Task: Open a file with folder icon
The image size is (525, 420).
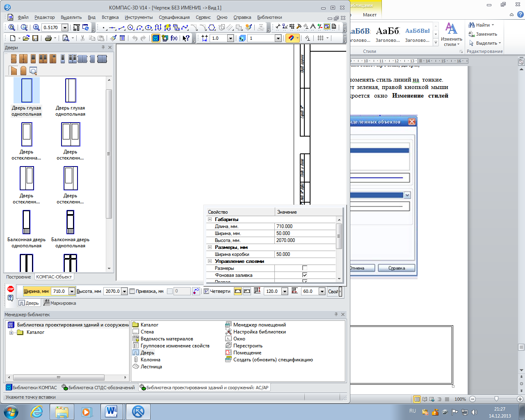Action: point(26,38)
